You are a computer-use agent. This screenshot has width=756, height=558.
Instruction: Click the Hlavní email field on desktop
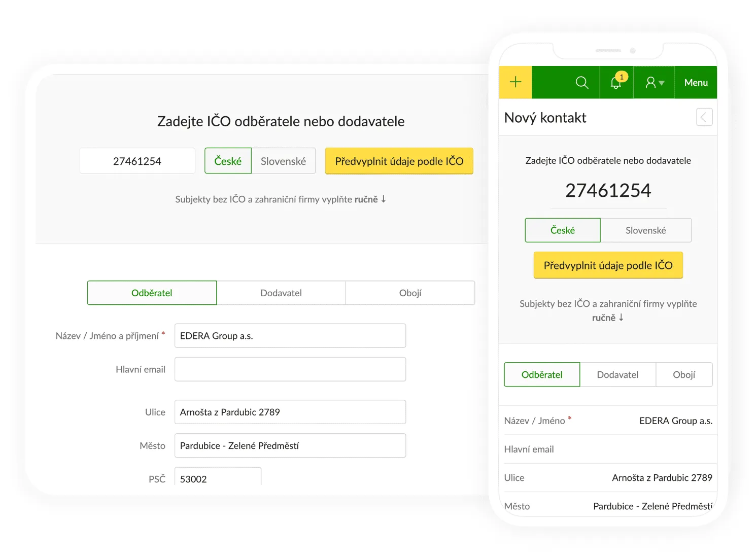click(x=290, y=369)
